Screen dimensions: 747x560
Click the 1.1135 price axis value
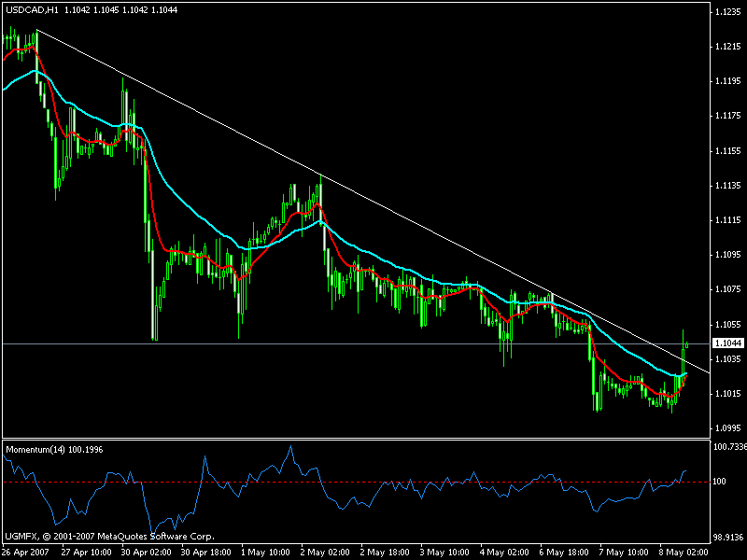726,186
